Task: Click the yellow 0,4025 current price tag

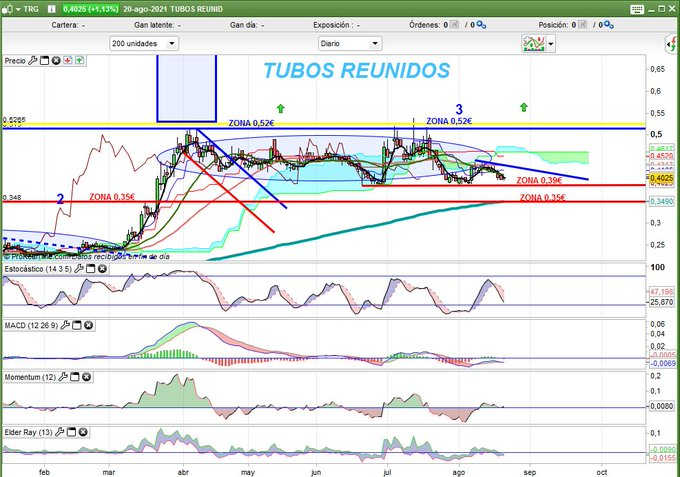Action: click(661, 178)
